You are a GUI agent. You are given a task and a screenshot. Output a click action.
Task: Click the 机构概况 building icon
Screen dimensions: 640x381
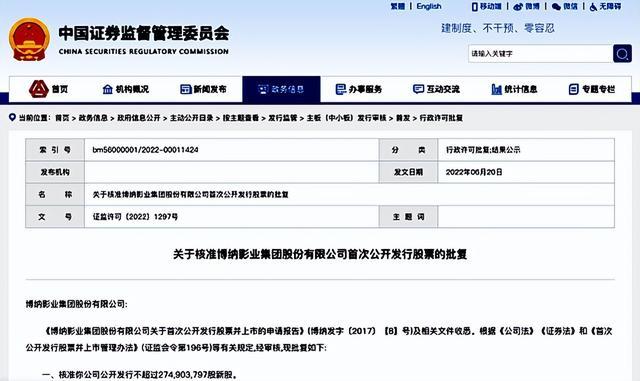[107, 89]
